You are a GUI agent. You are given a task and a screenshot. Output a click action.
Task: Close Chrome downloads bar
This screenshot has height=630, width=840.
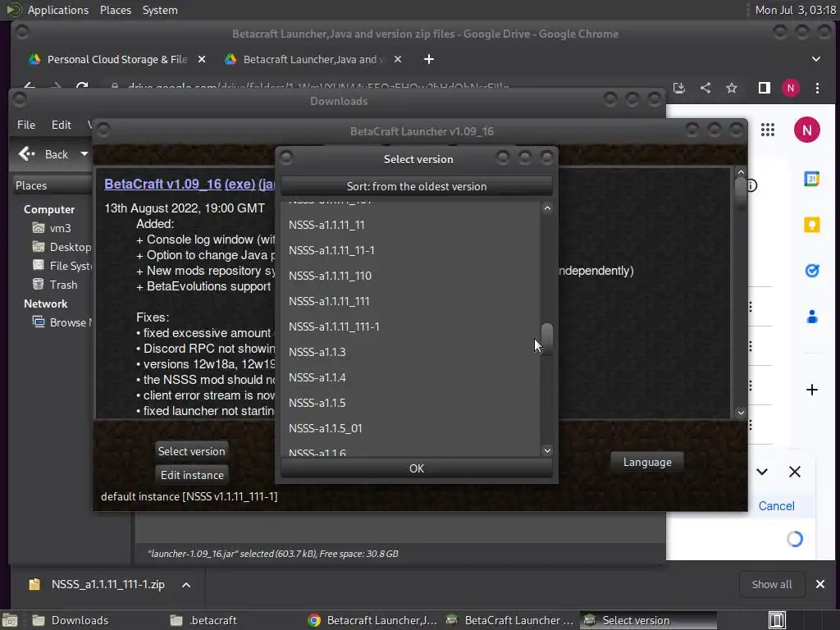tap(820, 584)
